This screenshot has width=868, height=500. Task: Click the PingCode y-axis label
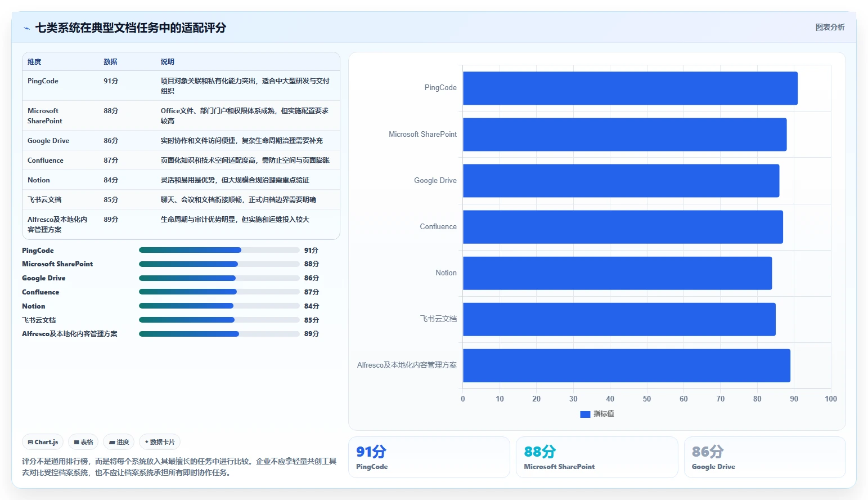tap(440, 88)
